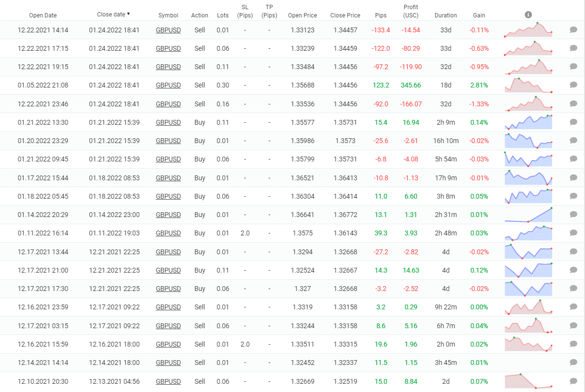View mini chart for trade opened 01.20.2022 23:29

(x=528, y=141)
